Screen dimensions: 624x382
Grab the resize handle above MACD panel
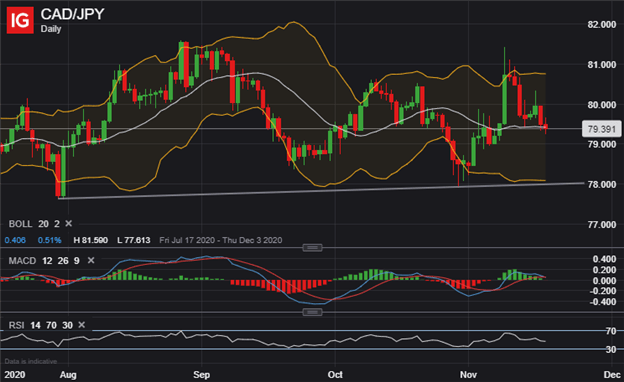pos(312,248)
